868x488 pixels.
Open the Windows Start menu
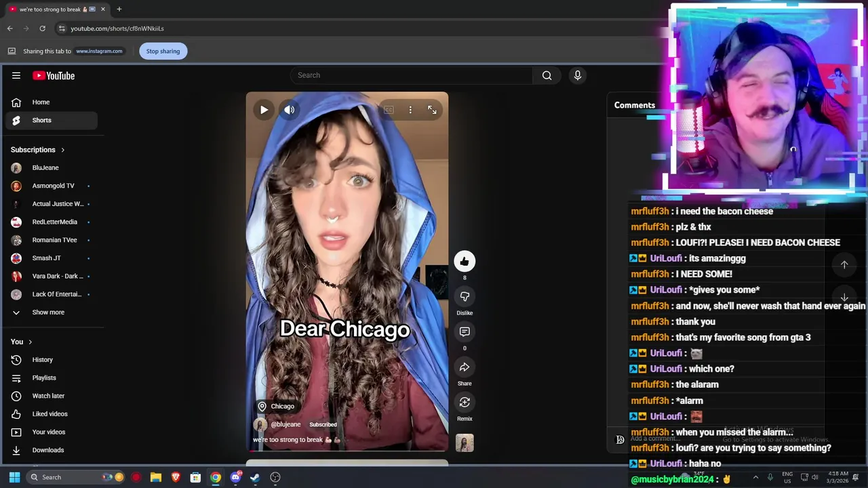[x=14, y=477]
